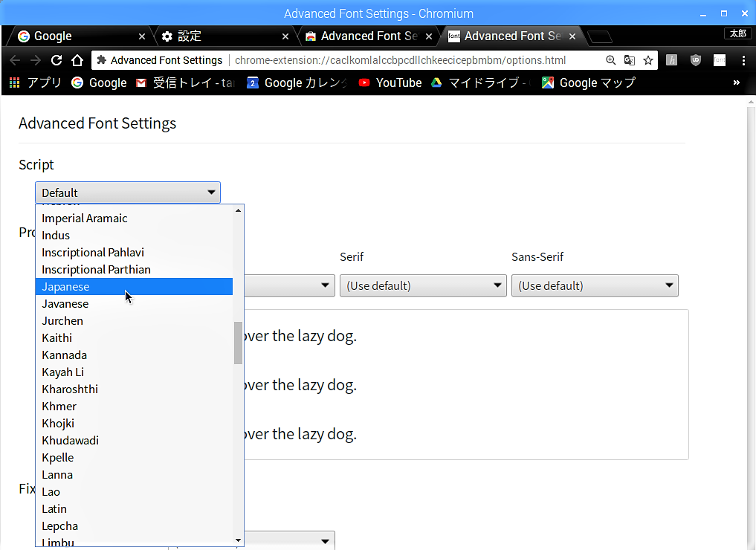Open the Chromium three-dot menu
This screenshot has height=550, width=756.
[743, 60]
